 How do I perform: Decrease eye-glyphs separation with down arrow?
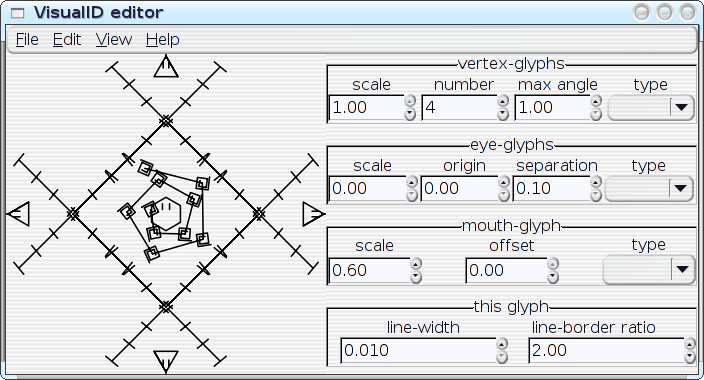[x=596, y=195]
